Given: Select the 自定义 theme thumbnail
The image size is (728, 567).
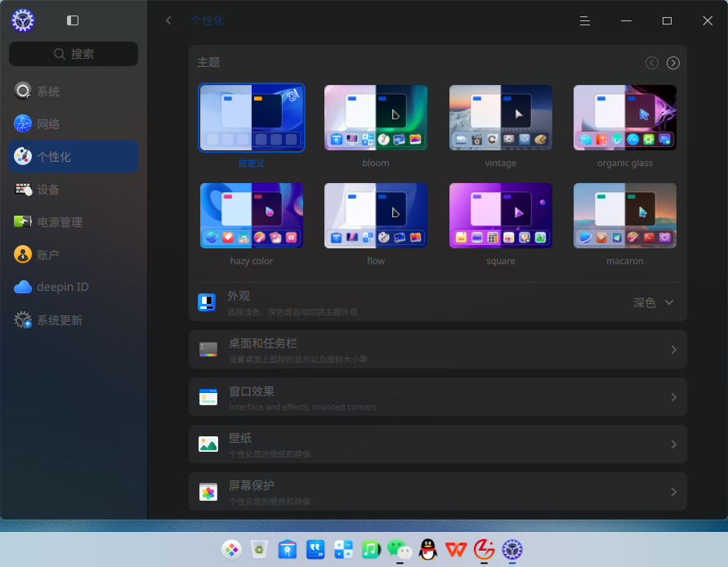Looking at the screenshot, I should click(252, 118).
